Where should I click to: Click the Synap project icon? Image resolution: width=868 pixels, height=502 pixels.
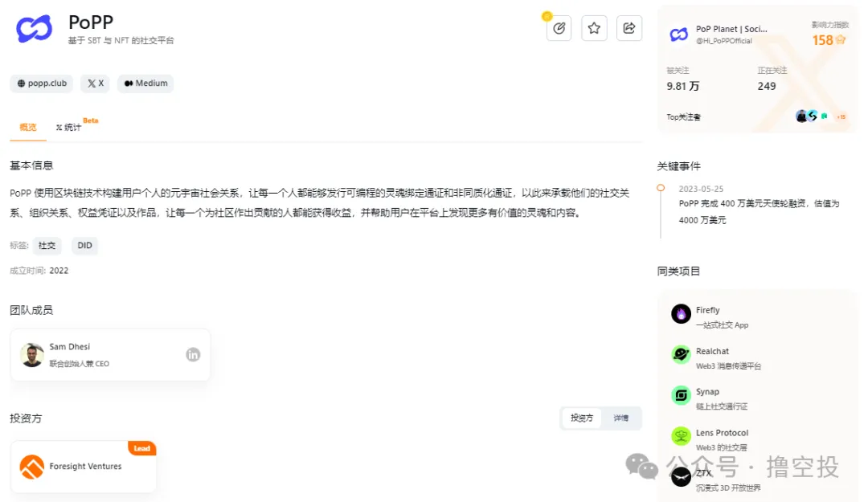tap(681, 395)
